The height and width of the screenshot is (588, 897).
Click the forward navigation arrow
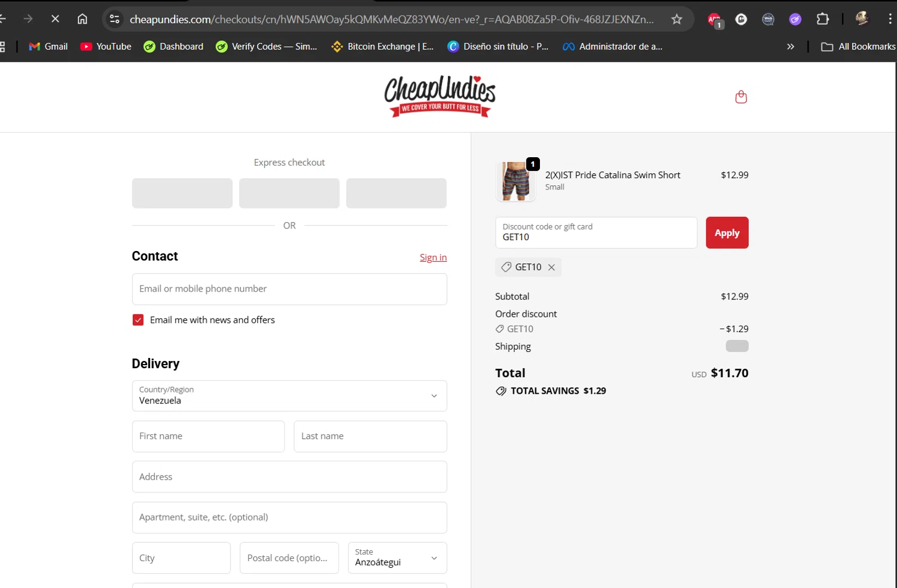(28, 19)
